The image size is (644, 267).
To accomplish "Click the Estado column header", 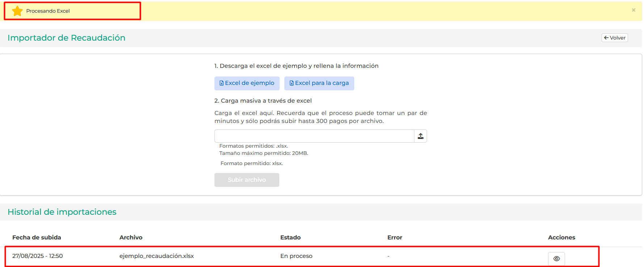I will pyautogui.click(x=290, y=238).
